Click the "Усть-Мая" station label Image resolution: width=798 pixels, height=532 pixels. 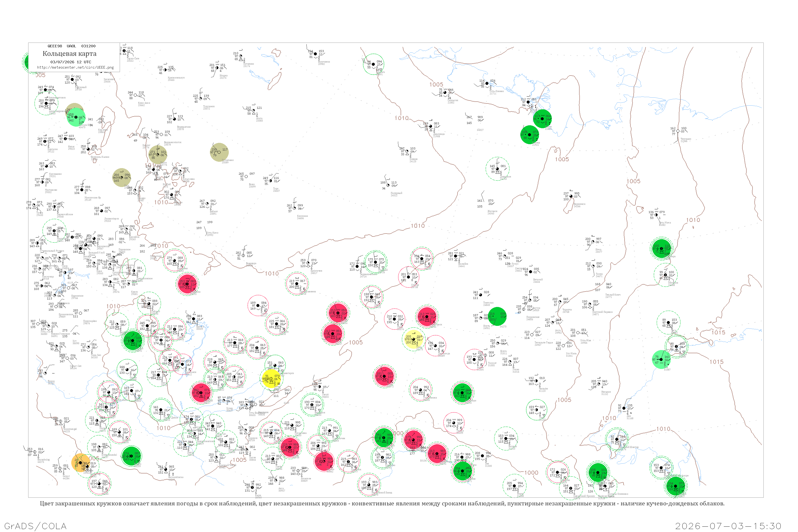click(586, 341)
